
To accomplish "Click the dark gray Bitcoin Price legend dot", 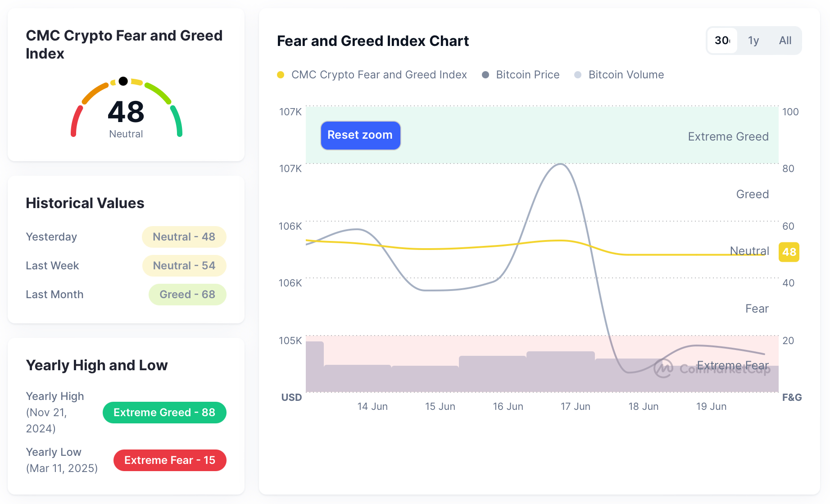I will point(485,75).
